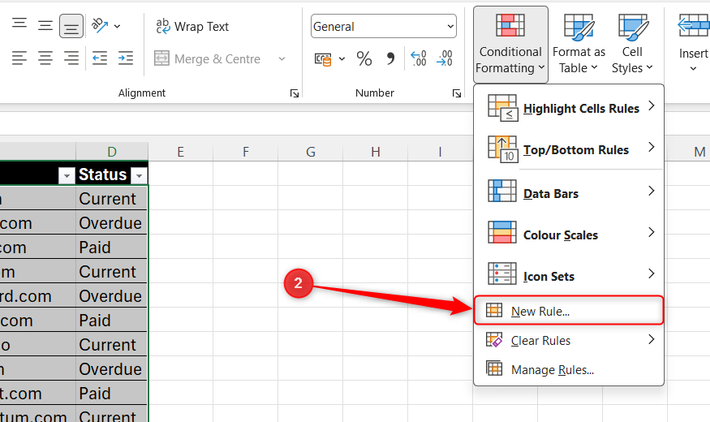Open Top/Bottom Rules submenu
The width and height of the screenshot is (710, 422).
point(569,149)
